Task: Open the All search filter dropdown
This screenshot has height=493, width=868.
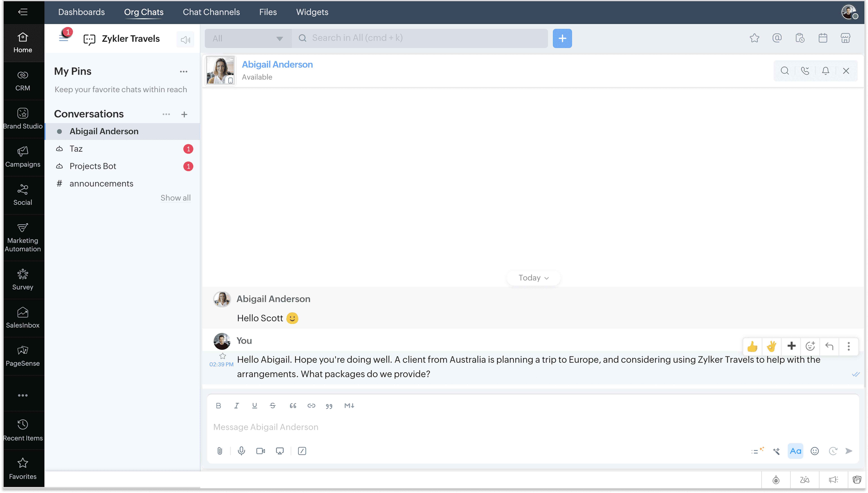Action: coord(248,38)
